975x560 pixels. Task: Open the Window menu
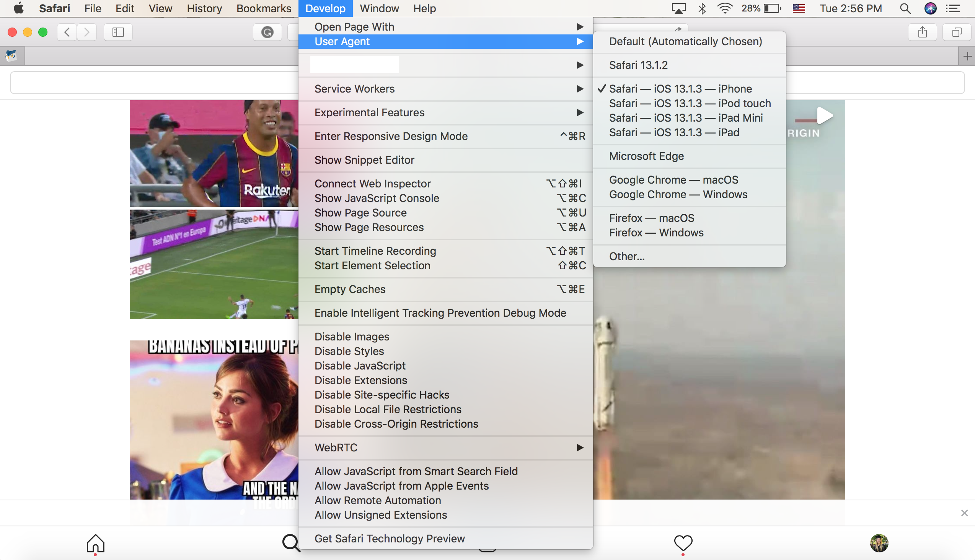point(379,8)
